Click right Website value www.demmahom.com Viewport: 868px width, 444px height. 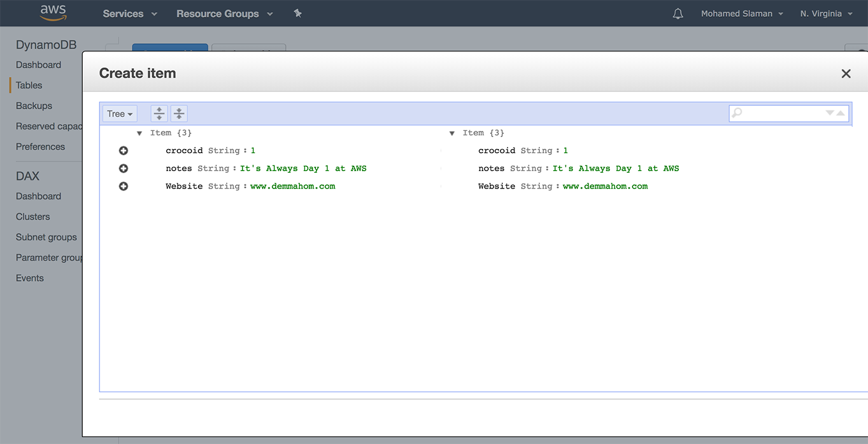coord(605,186)
